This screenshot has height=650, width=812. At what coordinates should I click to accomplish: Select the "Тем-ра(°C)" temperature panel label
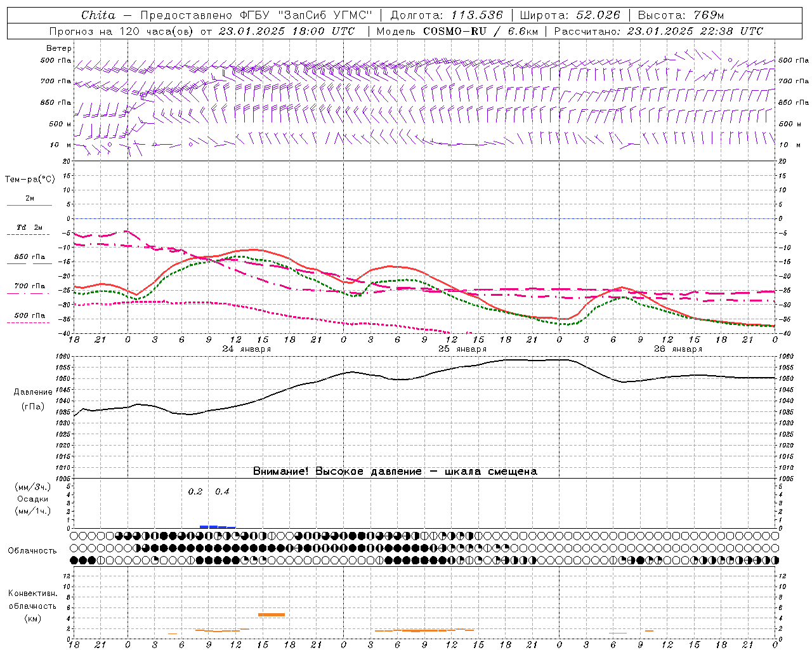[x=30, y=179]
